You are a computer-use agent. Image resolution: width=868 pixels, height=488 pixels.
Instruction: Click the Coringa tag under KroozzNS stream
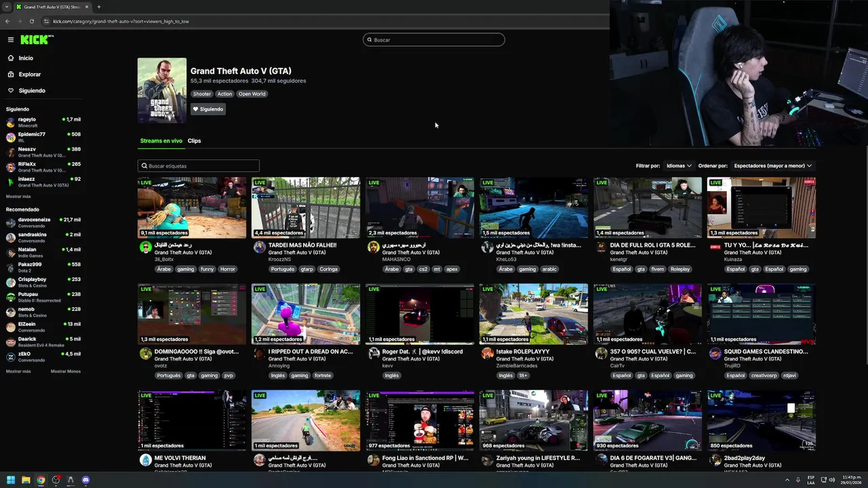(x=328, y=269)
